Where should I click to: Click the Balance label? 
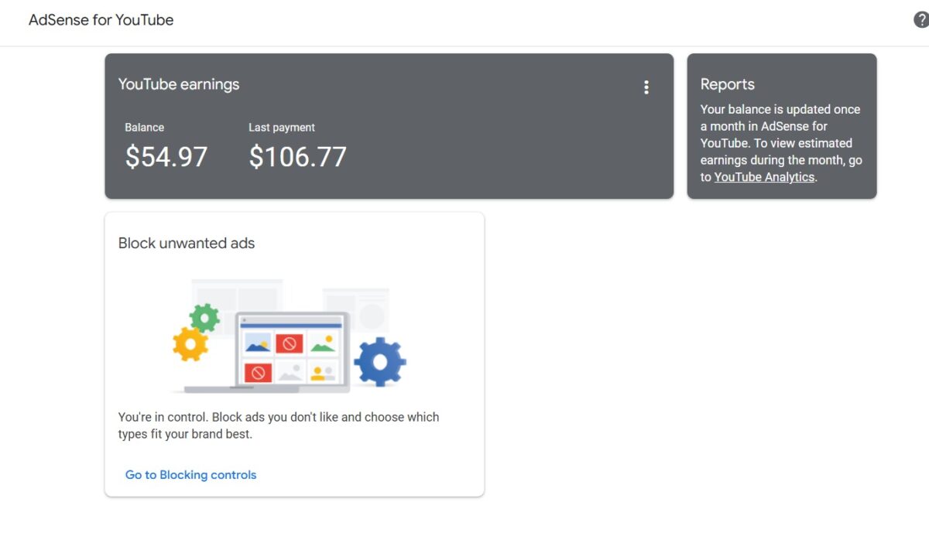click(x=145, y=128)
